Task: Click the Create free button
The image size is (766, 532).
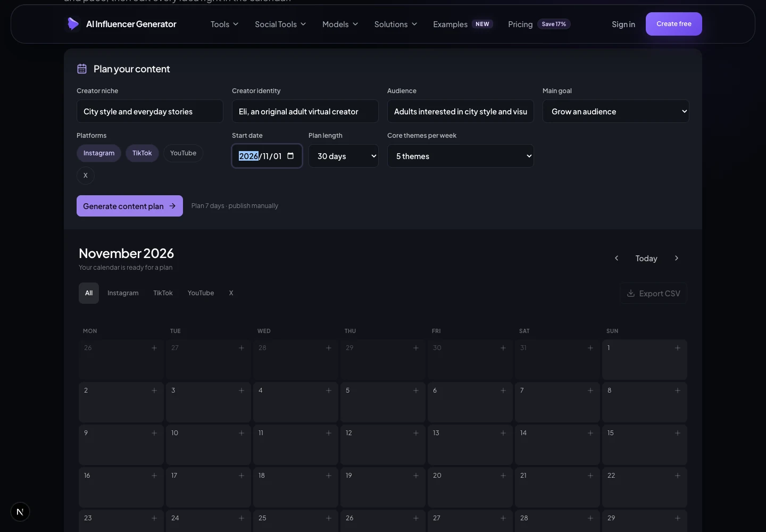Action: (x=674, y=24)
